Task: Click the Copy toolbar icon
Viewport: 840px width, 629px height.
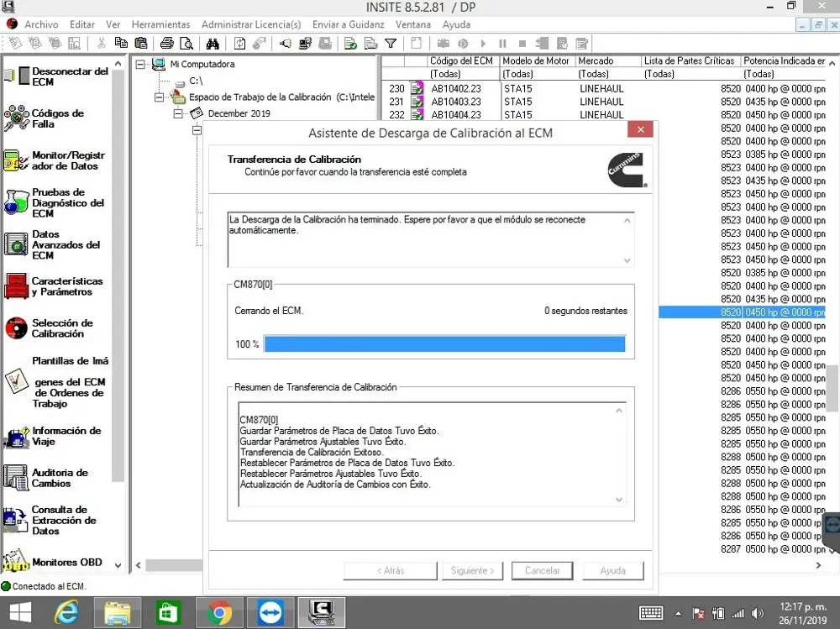Action: (x=121, y=44)
